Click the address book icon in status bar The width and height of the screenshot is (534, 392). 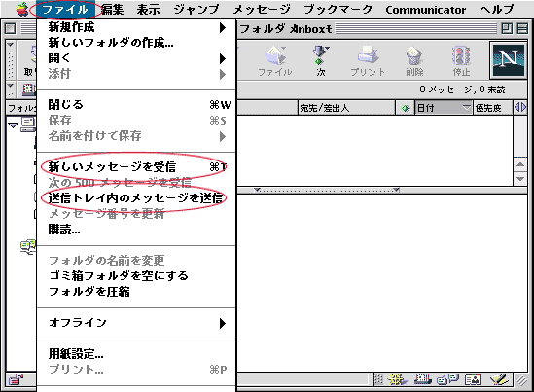pyautogui.click(x=473, y=379)
